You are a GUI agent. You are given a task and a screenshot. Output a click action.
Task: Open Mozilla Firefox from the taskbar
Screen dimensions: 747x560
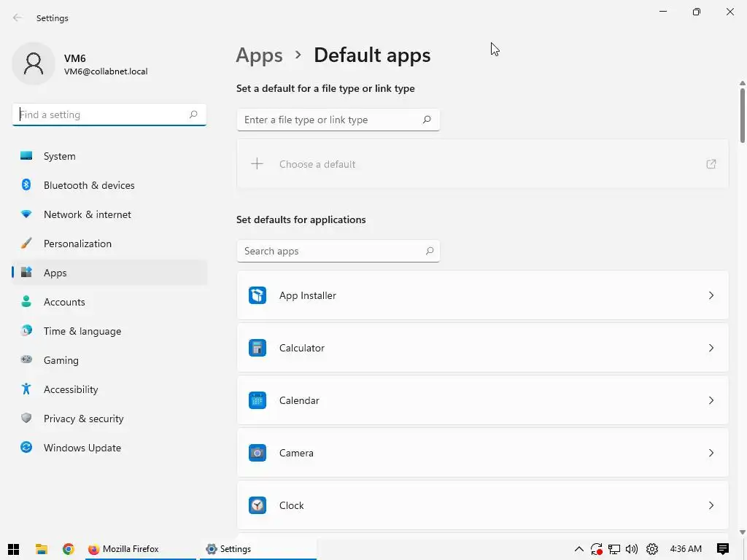click(x=124, y=549)
